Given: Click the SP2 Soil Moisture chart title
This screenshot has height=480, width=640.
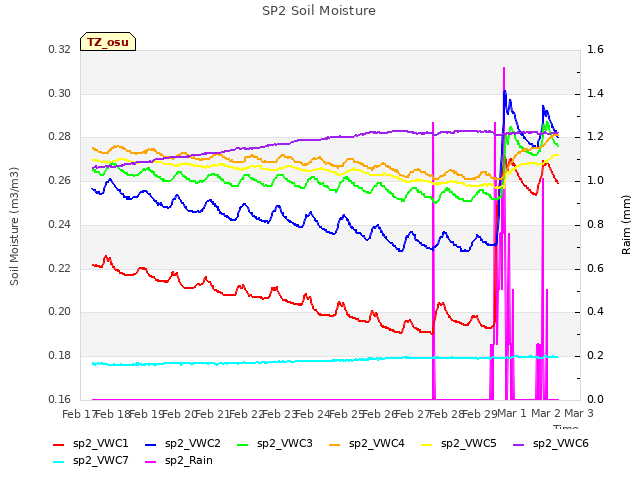Looking at the screenshot, I should click(x=319, y=11).
